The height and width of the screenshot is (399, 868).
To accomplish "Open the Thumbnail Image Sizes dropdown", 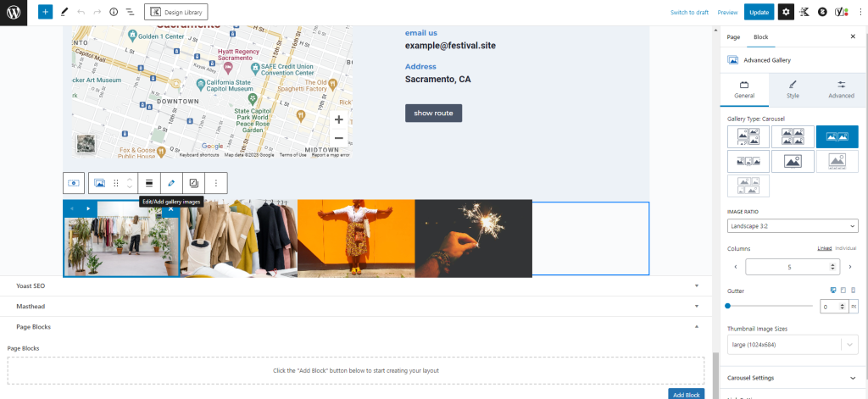I will coord(793,345).
